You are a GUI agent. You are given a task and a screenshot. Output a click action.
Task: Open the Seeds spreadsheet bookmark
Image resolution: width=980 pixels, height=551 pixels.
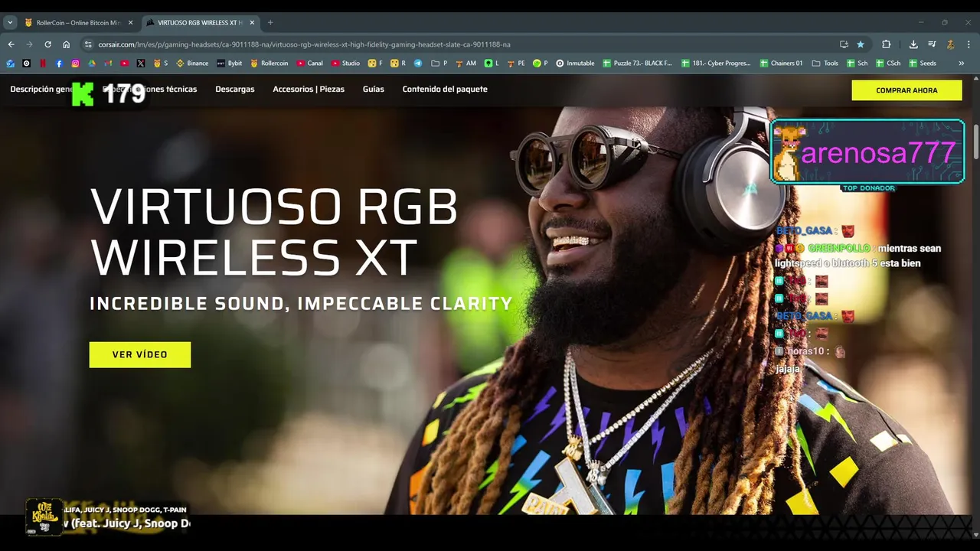922,64
